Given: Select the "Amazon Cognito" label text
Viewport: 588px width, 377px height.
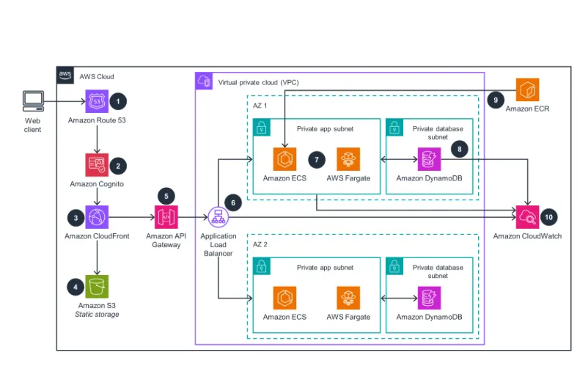Looking at the screenshot, I should point(97,184).
